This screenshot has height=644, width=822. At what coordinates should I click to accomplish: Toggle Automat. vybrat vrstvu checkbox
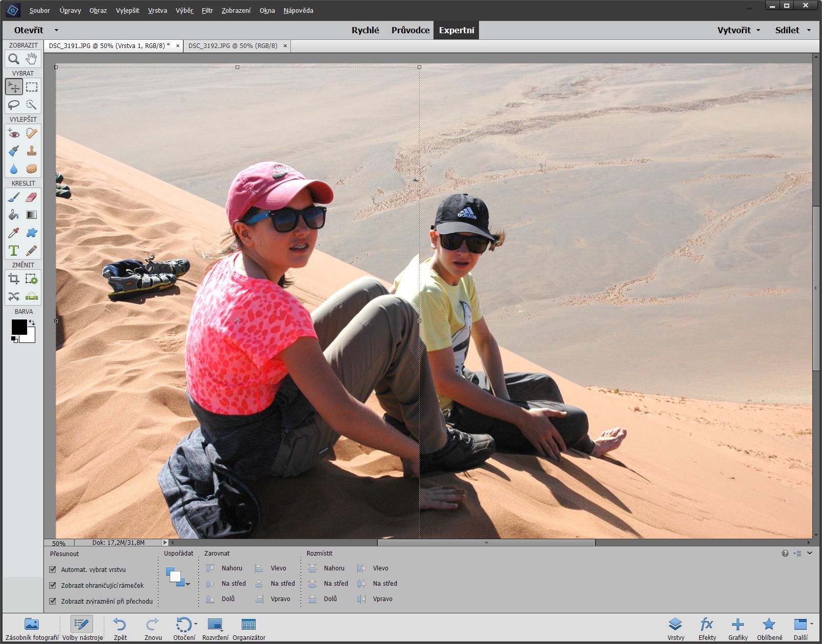coord(53,569)
